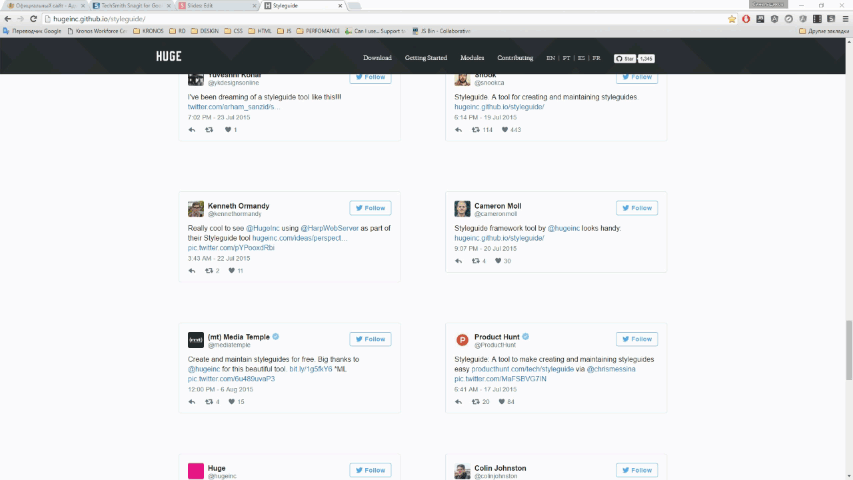Open the DESIGN bookmarks folder

pyautogui.click(x=205, y=31)
